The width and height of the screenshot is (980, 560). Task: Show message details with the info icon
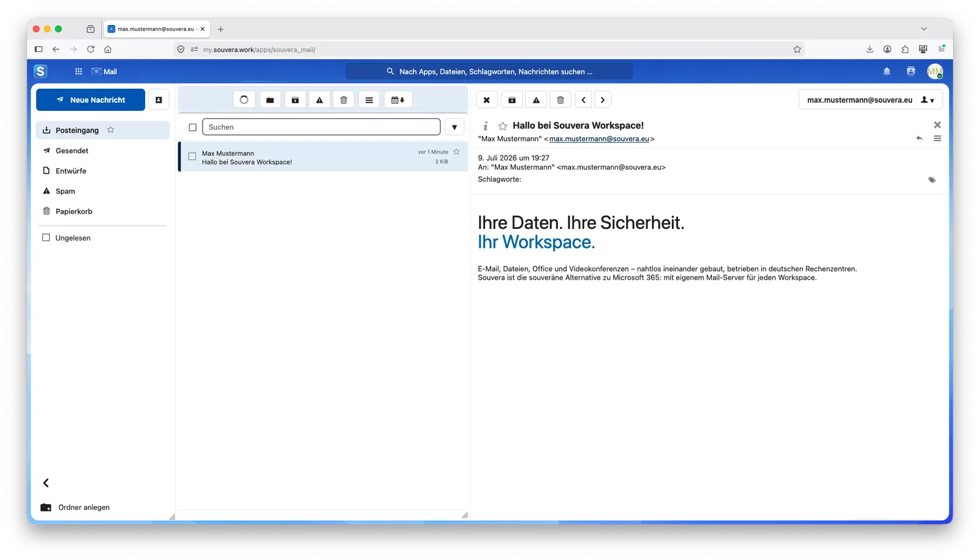click(486, 125)
